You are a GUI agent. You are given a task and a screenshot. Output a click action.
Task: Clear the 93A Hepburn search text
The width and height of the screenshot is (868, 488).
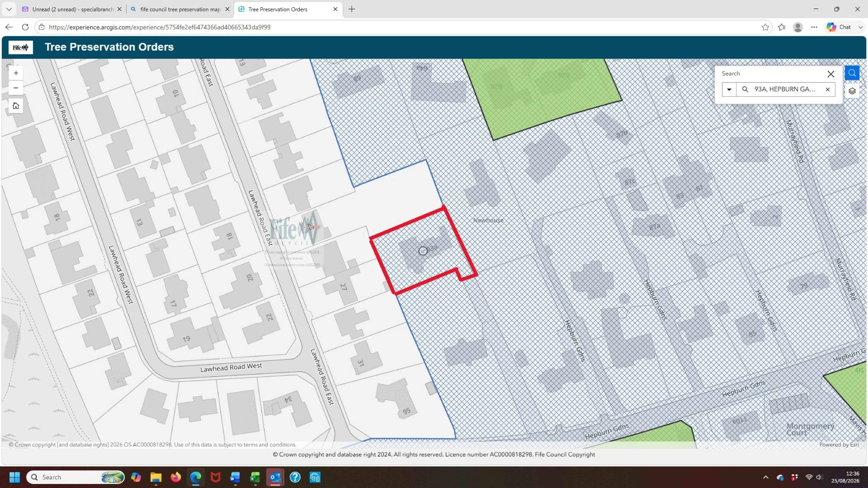pos(828,89)
